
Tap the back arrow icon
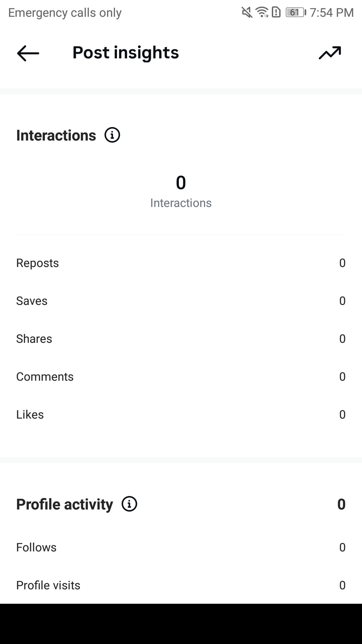(28, 53)
